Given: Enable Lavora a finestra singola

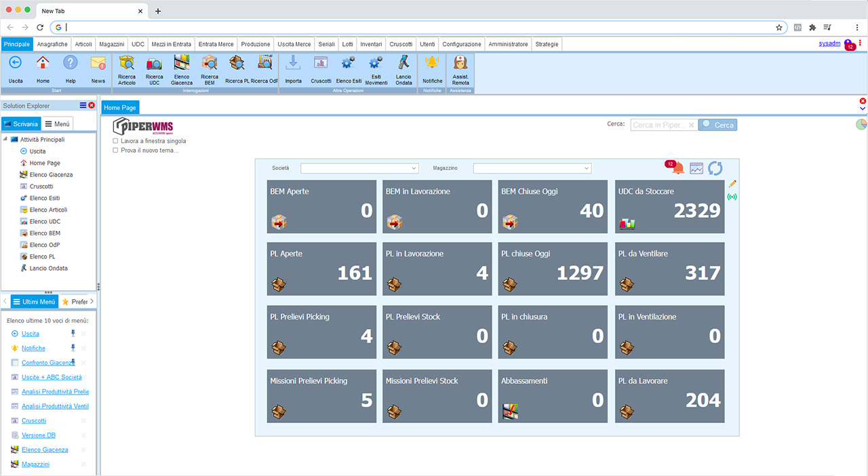Looking at the screenshot, I should click(115, 141).
